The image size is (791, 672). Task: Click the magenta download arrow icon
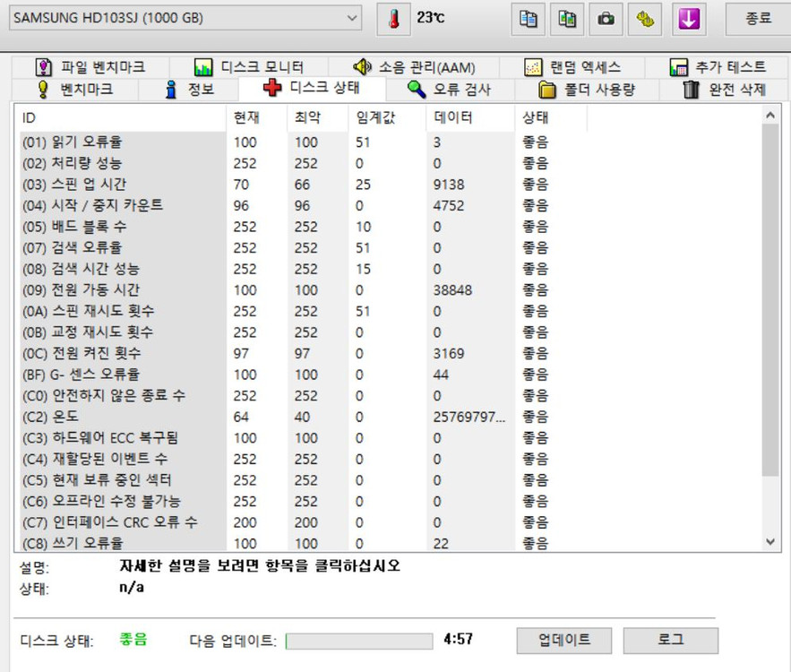pyautogui.click(x=688, y=18)
